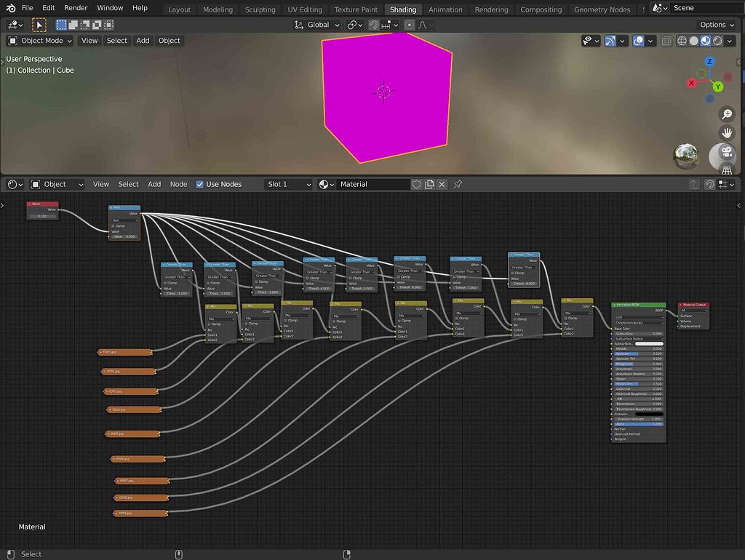Open the Help menu
This screenshot has height=560, width=745.
pos(140,8)
